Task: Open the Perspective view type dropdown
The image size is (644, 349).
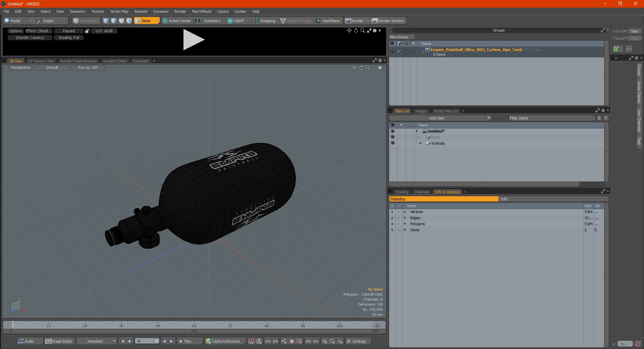Action: pos(20,68)
